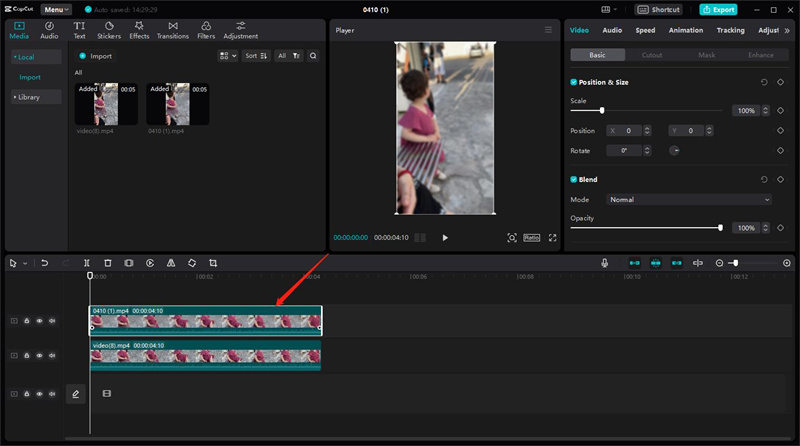800x446 pixels.
Task: Hide the 0410 (1).mp4 track
Action: (39, 321)
